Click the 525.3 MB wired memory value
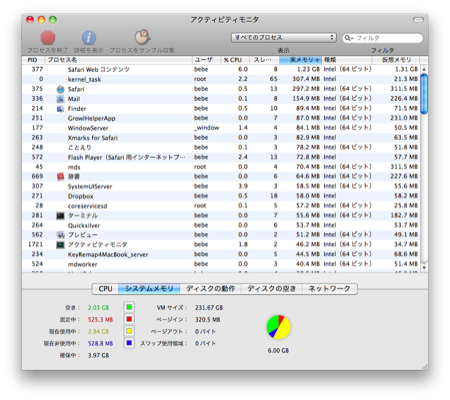Image resolution: width=450 pixels, height=400 pixels. 100,320
